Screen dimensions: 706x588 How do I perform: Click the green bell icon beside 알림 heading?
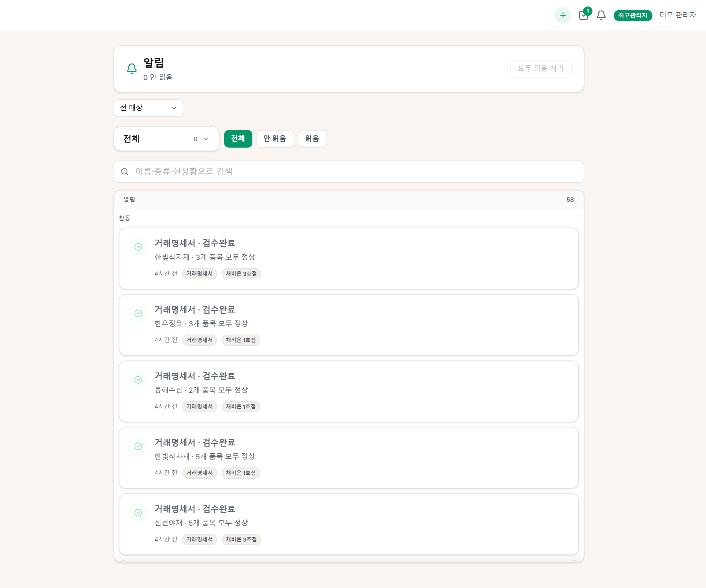(x=132, y=69)
